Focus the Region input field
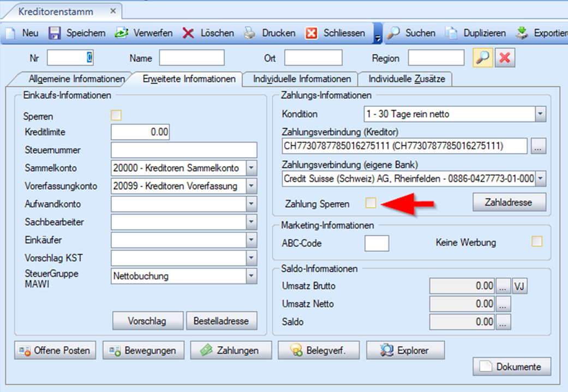Screen dimensions: 568x392 coord(436,58)
